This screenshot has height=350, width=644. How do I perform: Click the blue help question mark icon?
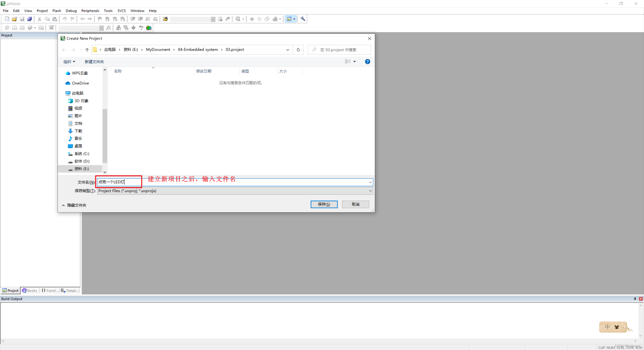[367, 62]
